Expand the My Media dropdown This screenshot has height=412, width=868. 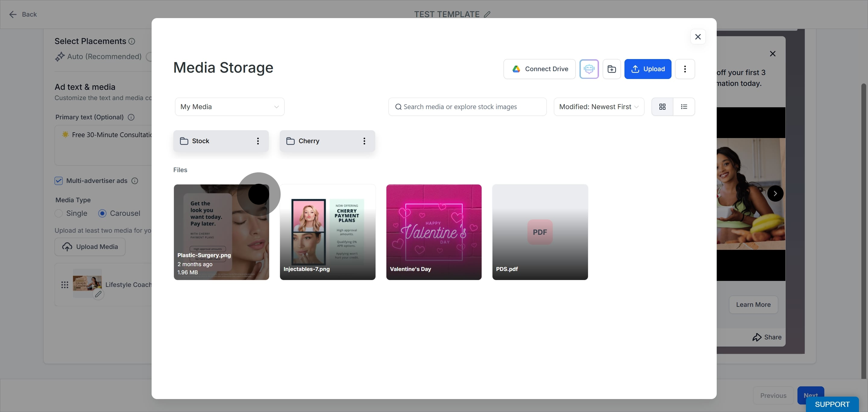pos(229,106)
